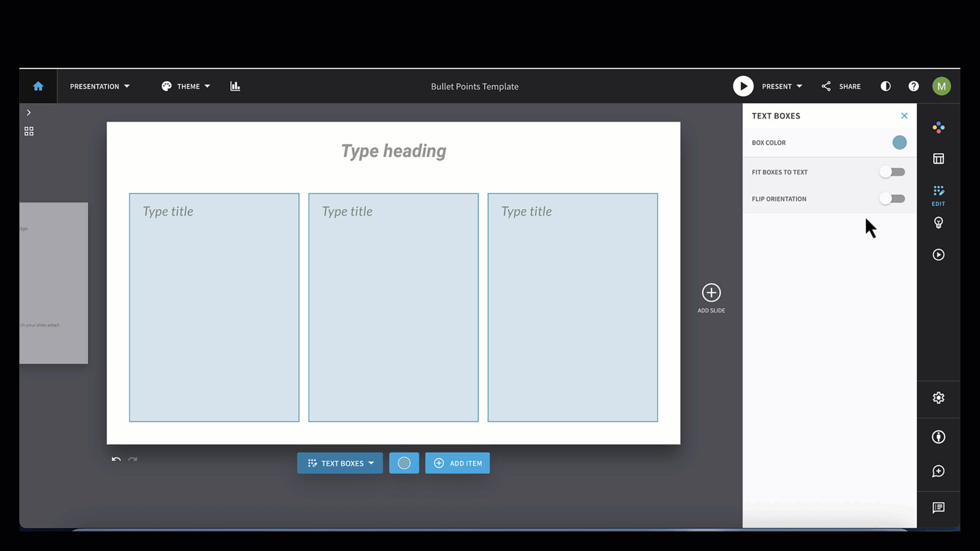Toggle the dark mode contrast icon

pyautogui.click(x=886, y=86)
